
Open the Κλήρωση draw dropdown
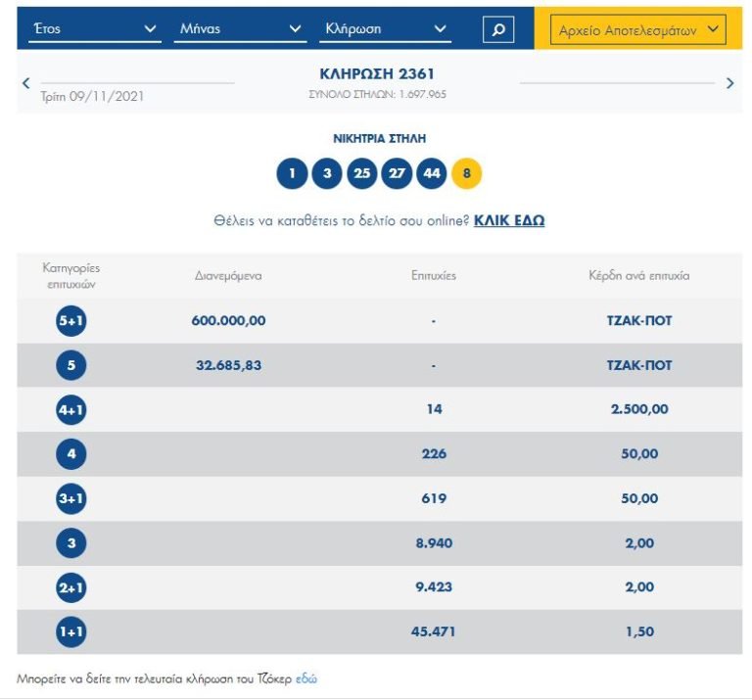[387, 29]
